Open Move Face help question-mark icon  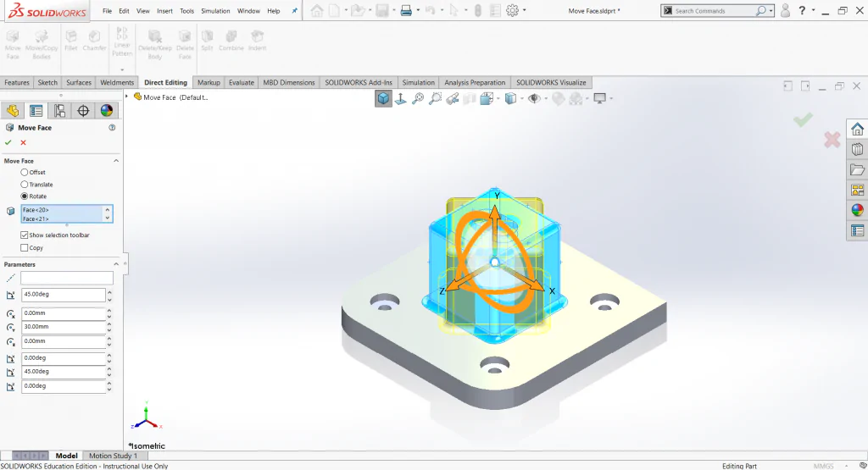click(x=112, y=128)
